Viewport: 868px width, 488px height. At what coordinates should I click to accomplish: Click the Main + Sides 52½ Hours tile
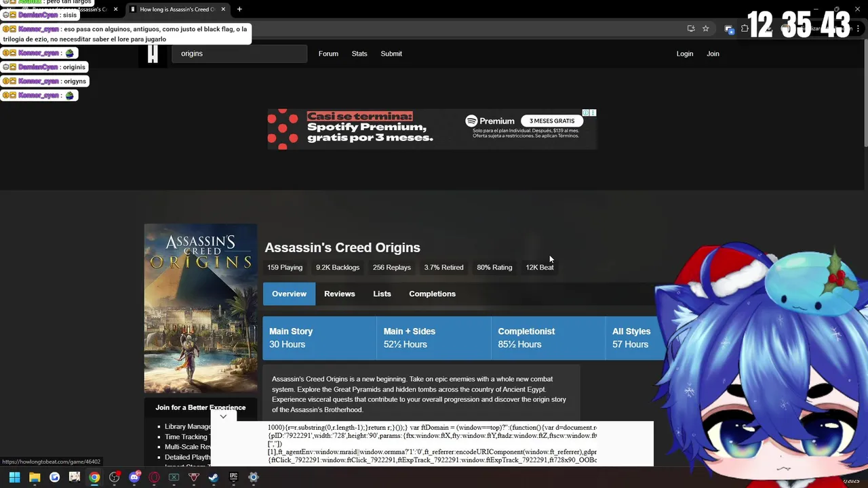click(x=434, y=338)
